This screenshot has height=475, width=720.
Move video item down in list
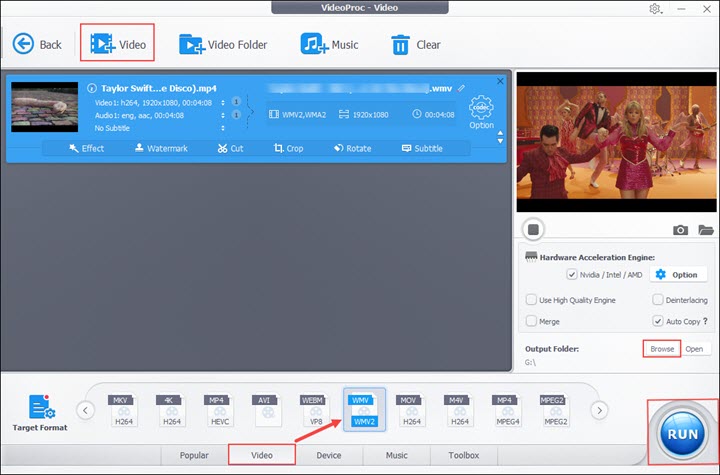[x=500, y=141]
